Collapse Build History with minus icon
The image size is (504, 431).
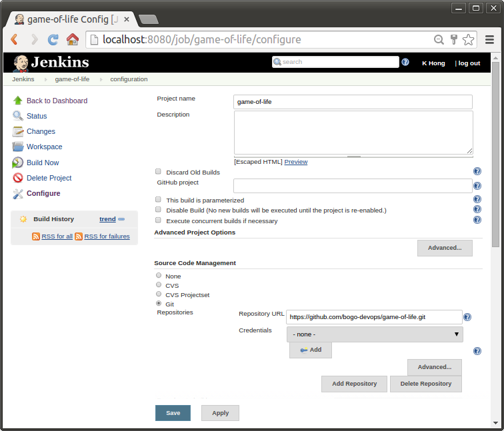121,219
